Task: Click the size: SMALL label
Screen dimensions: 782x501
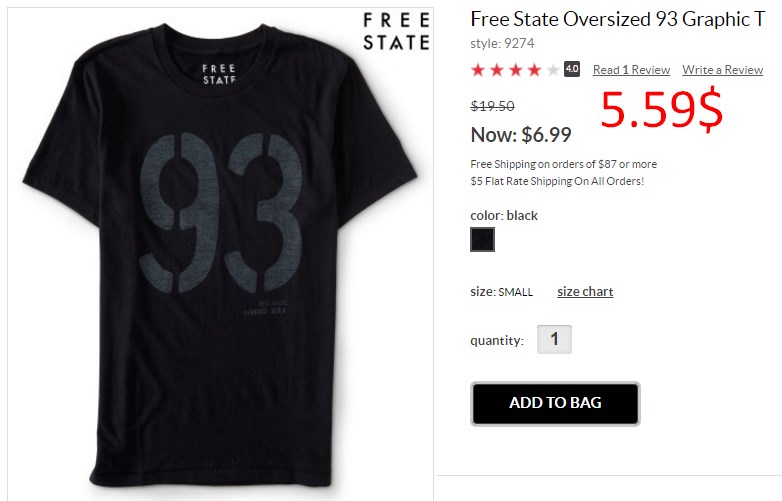Action: click(501, 292)
